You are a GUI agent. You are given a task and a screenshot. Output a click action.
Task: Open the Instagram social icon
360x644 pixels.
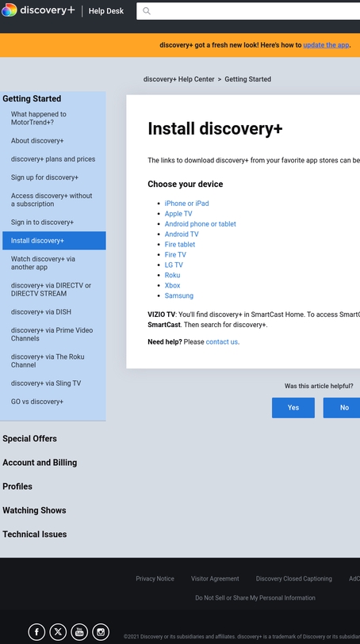[101, 631]
